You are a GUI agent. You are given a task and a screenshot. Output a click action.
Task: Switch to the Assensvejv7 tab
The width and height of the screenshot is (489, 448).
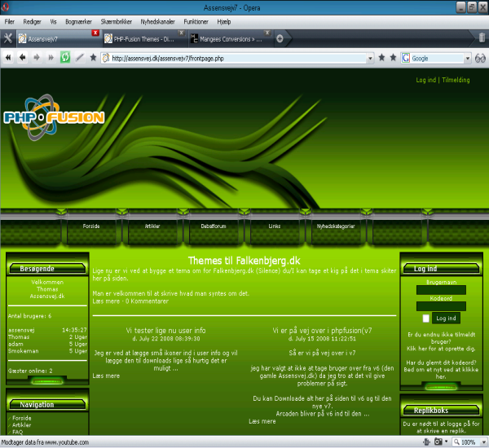(58, 39)
